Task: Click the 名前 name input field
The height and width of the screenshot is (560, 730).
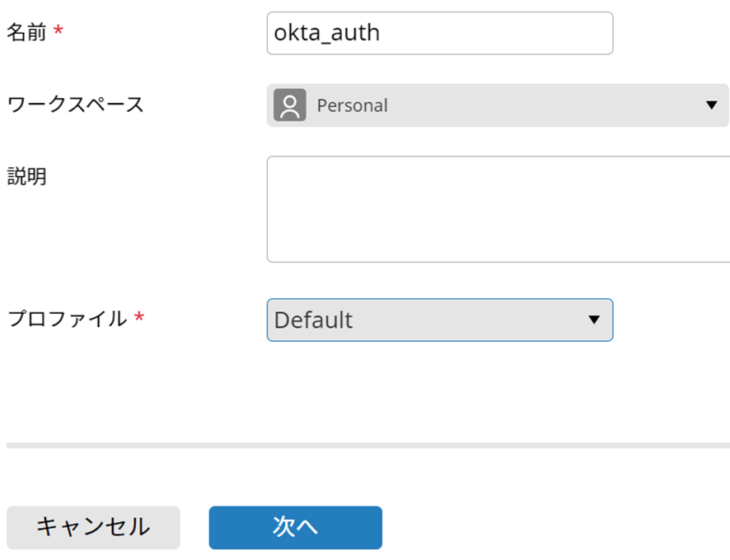Action: pyautogui.click(x=439, y=33)
